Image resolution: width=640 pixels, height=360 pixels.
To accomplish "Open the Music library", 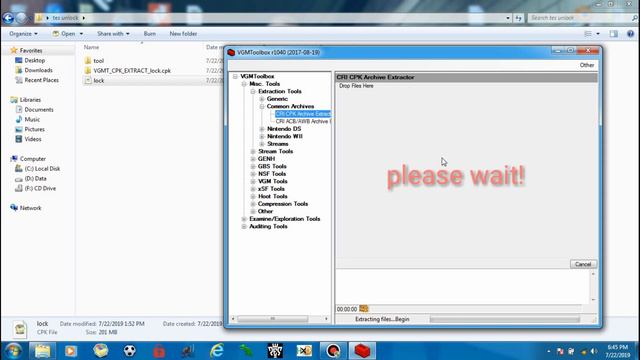I will pos(32,119).
